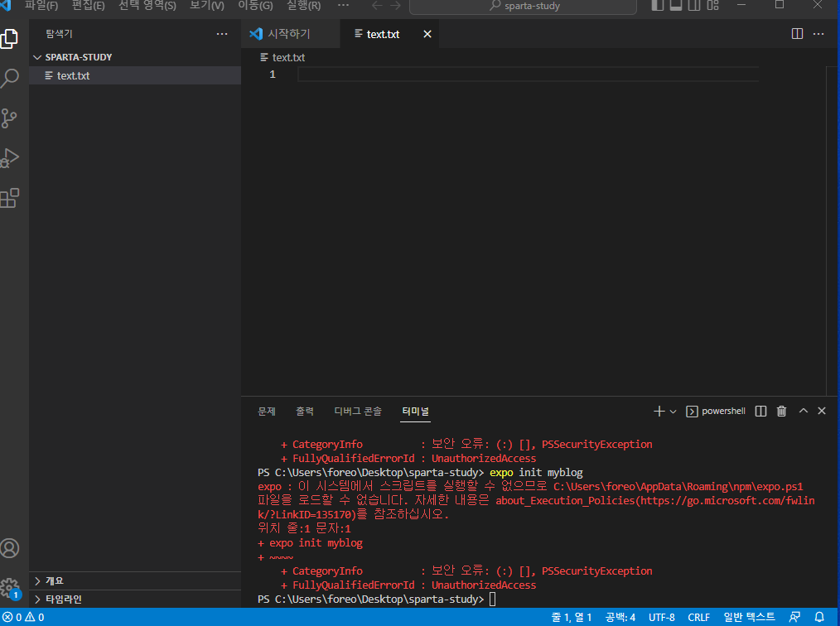Change indentation via 공백: 4 status
The height and width of the screenshot is (626, 840).
point(620,617)
